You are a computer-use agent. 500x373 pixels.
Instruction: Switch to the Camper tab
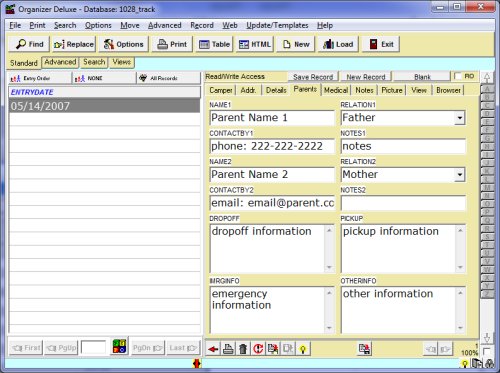coord(221,90)
